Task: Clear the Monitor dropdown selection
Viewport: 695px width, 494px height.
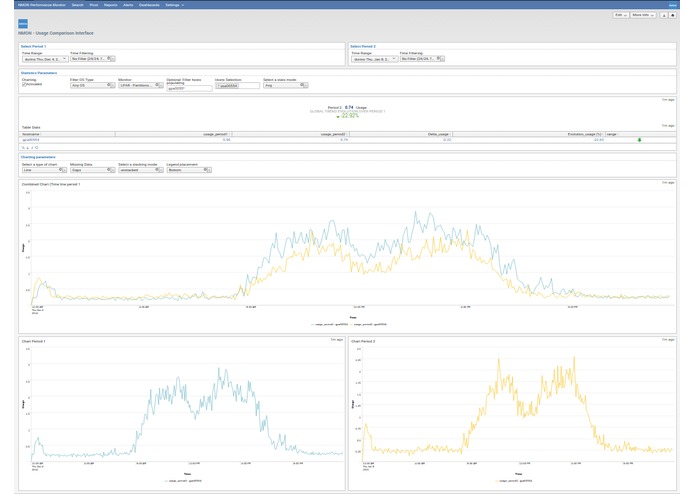Action: click(x=157, y=85)
